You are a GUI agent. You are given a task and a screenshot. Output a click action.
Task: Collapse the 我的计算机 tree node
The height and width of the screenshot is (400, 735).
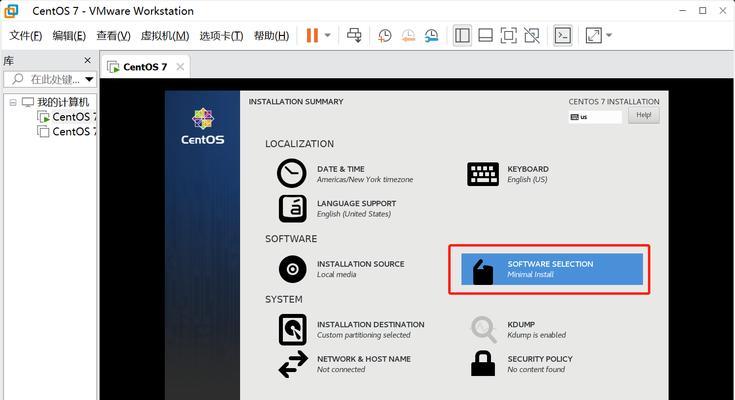[x=13, y=102]
